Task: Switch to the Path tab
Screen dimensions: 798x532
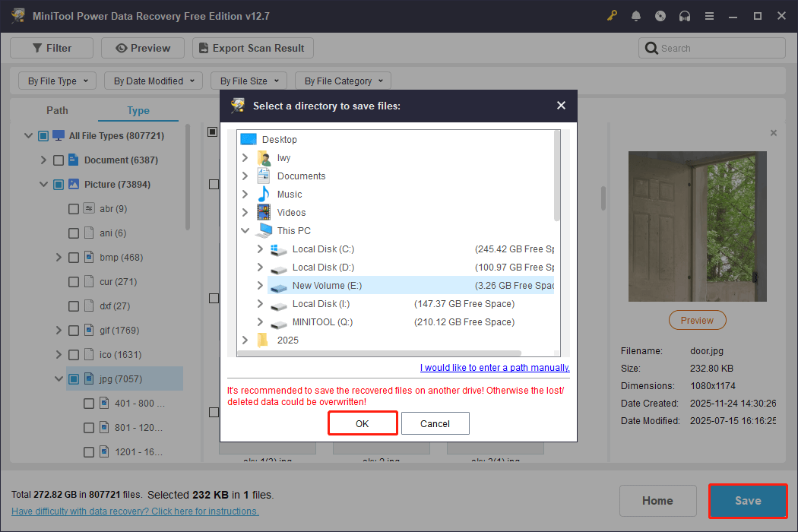Action: (57, 110)
